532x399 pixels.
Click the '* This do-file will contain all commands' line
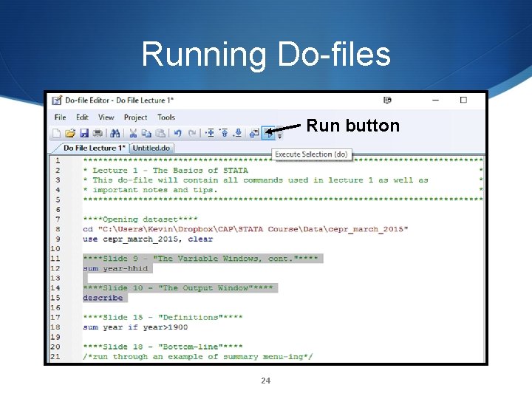(x=256, y=180)
